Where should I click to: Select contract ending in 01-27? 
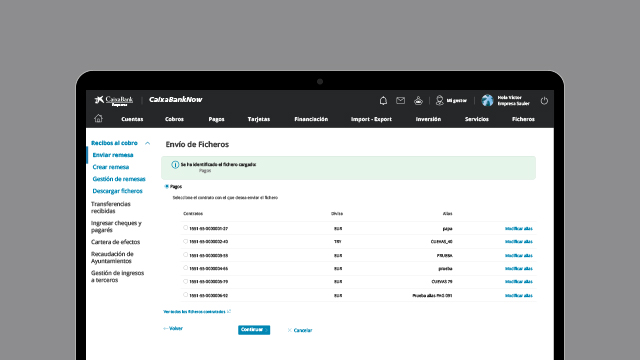click(x=185, y=228)
